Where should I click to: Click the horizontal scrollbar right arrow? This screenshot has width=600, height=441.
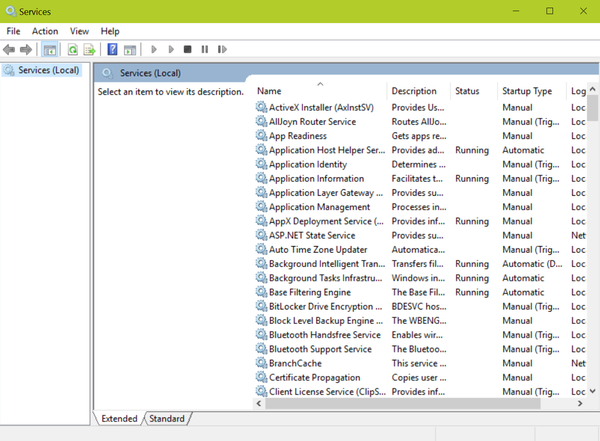click(x=580, y=403)
